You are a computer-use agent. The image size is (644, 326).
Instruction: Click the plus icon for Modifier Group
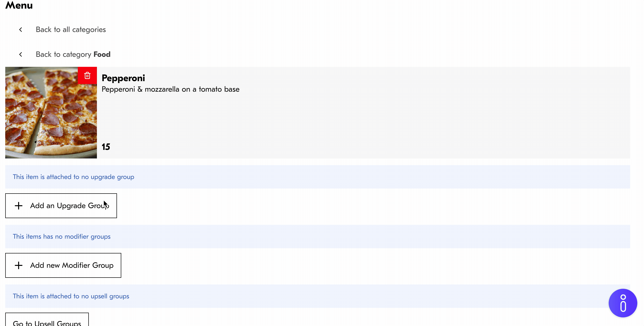[x=19, y=265]
